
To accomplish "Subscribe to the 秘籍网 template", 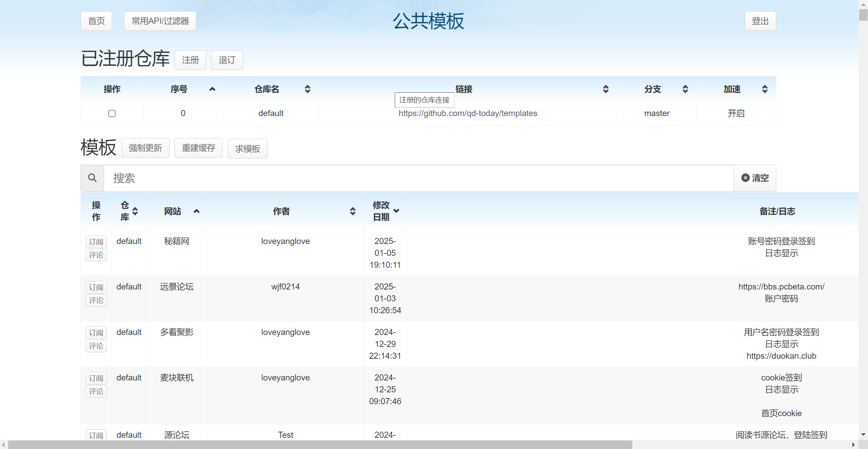I will (x=96, y=242).
